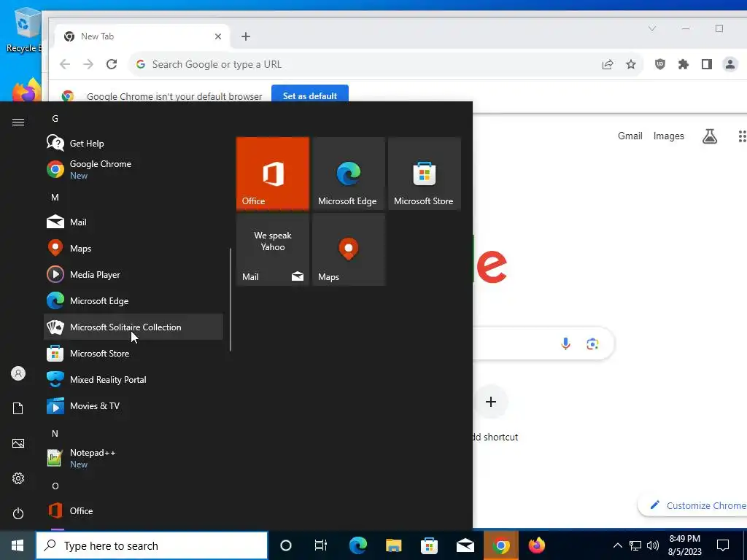Viewport: 747px width, 560px height.
Task: Open the Mail live tile
Action: pyautogui.click(x=273, y=249)
